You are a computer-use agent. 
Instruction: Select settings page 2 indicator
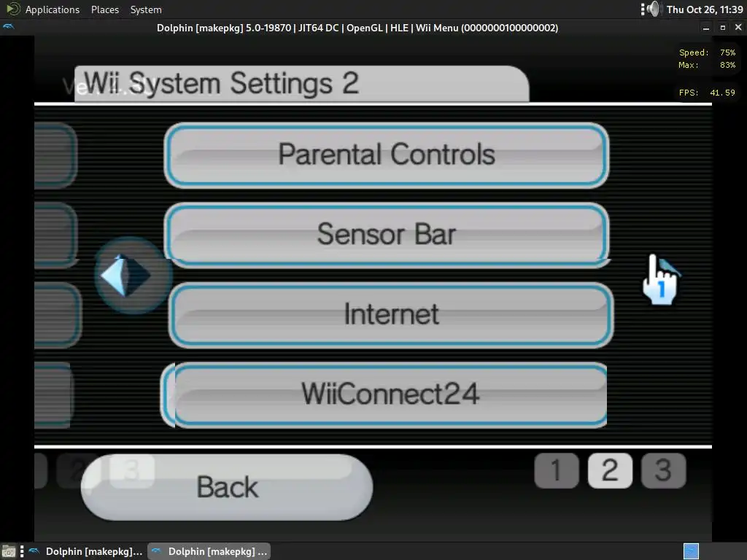(610, 470)
